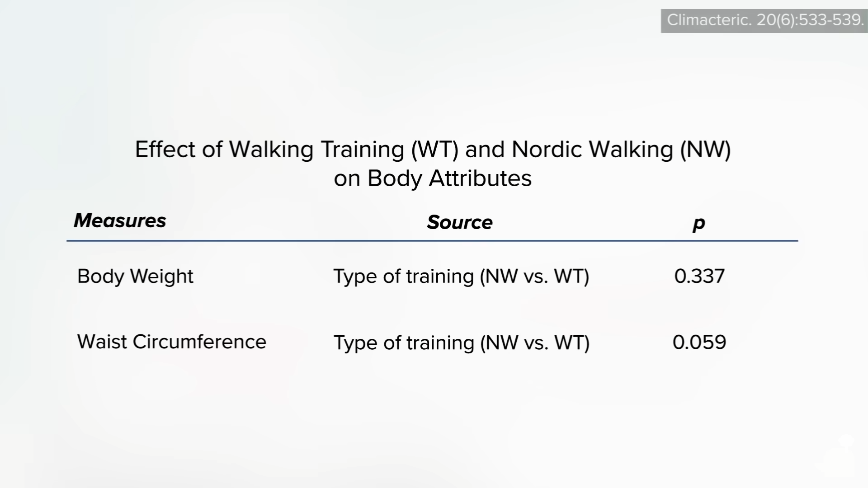Screen dimensions: 868x488
Task: Click 'Nordic Walking (NW)' in the title
Action: [621, 149]
